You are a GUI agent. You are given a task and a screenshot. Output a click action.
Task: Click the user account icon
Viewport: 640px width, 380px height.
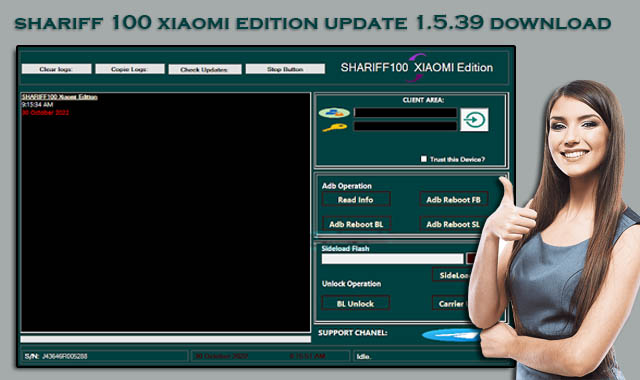(334, 113)
